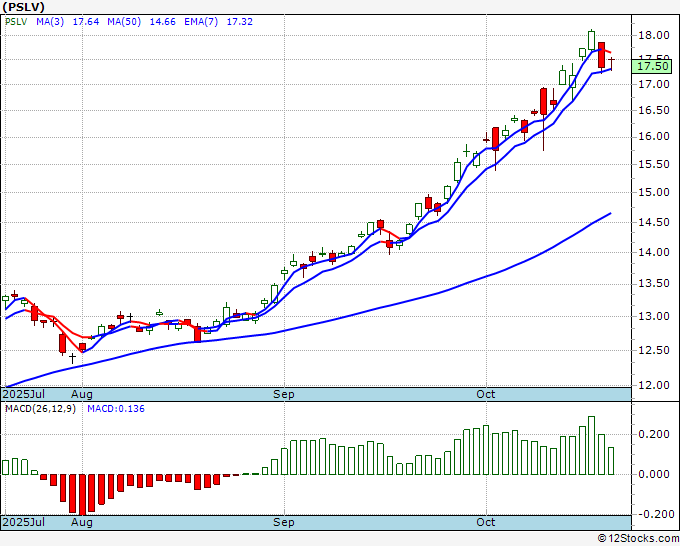Click the latest red candle below 18.00

pos(601,56)
